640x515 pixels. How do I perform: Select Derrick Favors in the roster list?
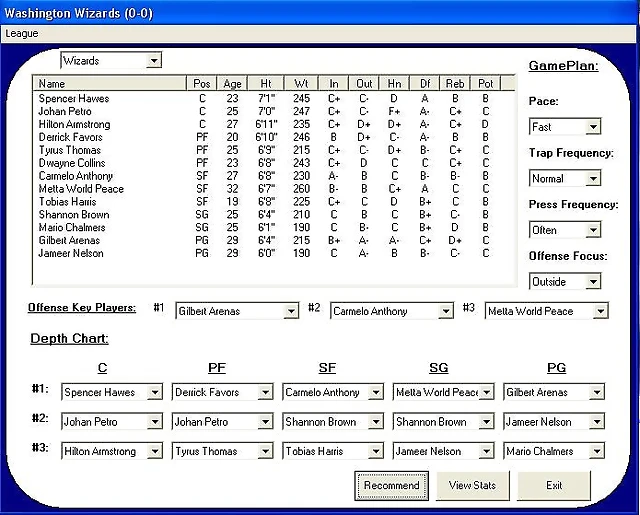(273, 137)
